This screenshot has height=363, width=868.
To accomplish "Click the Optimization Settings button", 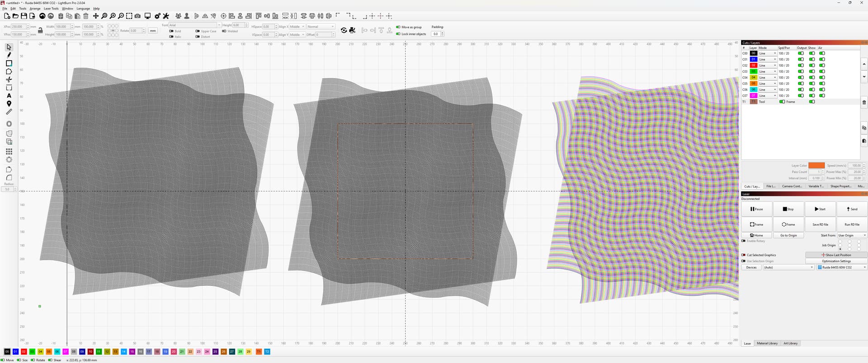I will [836, 261].
